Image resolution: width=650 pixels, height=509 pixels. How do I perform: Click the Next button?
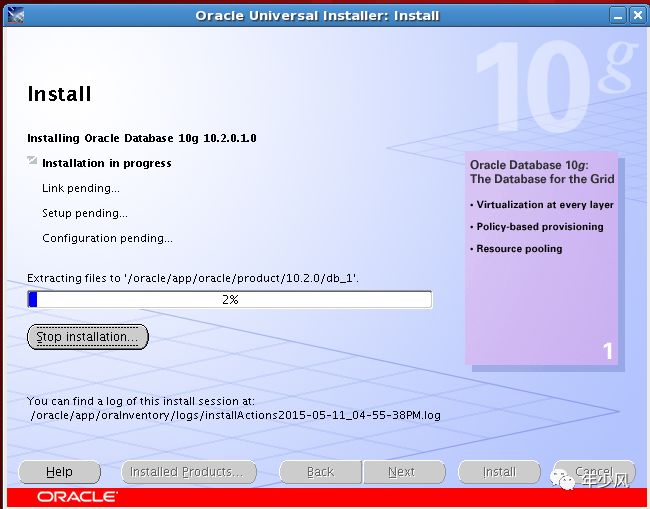(404, 472)
